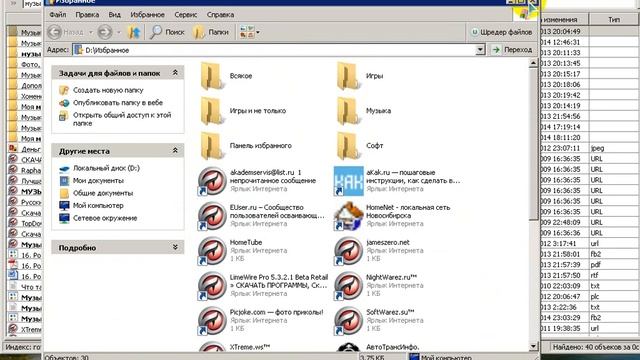Click the vertical scrollbar thumb
Viewport: 640px width, 360px height.
tap(533, 145)
